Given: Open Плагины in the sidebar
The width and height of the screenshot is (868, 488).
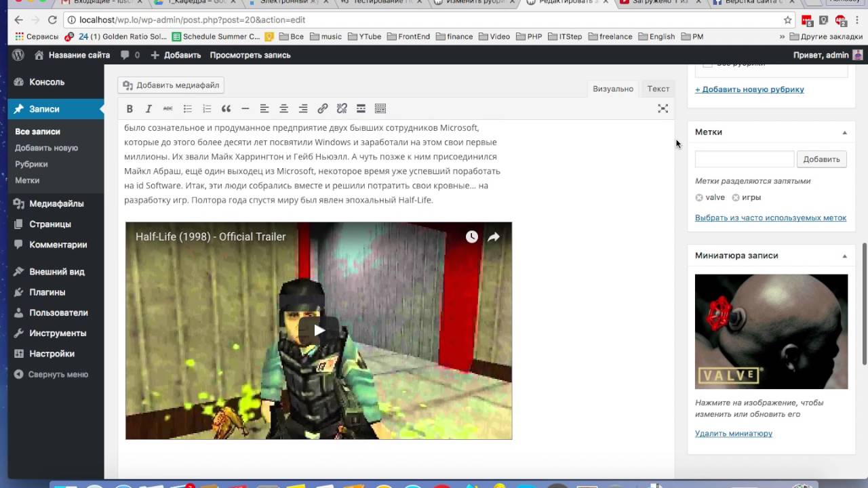Looking at the screenshot, I should pos(56,292).
